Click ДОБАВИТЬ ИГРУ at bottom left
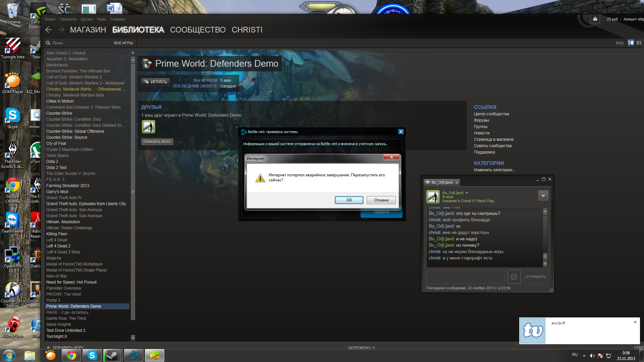The height and width of the screenshot is (362, 644). (x=65, y=347)
